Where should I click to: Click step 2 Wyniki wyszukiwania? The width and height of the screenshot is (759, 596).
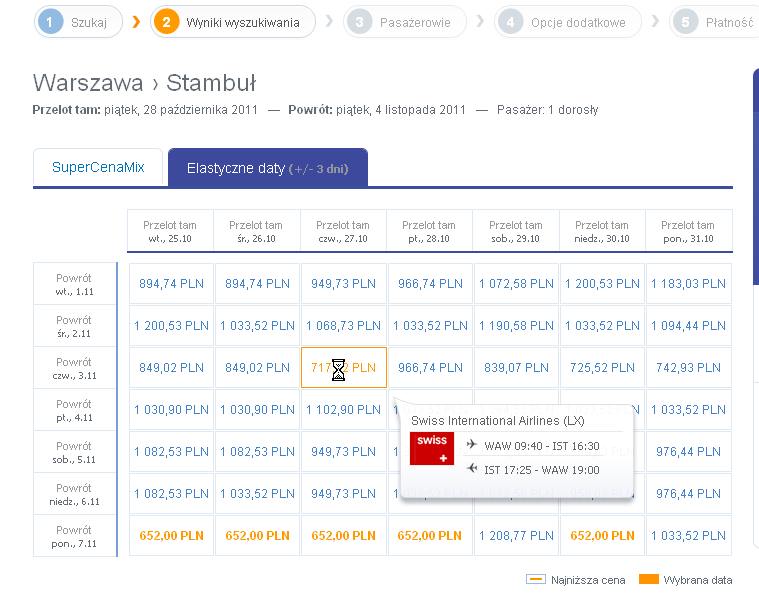click(x=233, y=22)
